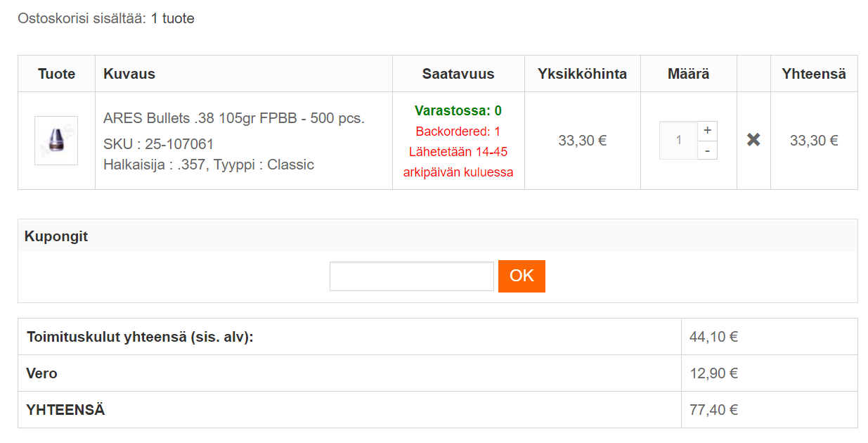
Task: Increase quantity with the plus button
Action: 707,131
